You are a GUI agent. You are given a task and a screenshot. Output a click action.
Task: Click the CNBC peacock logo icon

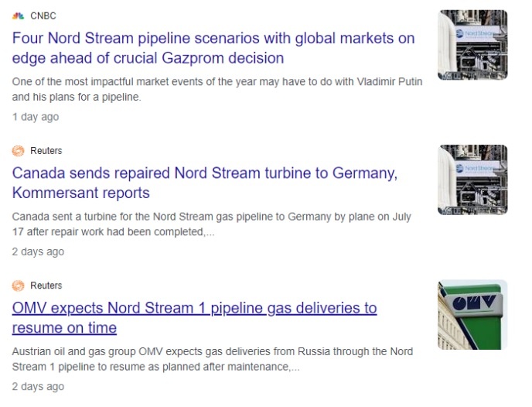(x=19, y=16)
